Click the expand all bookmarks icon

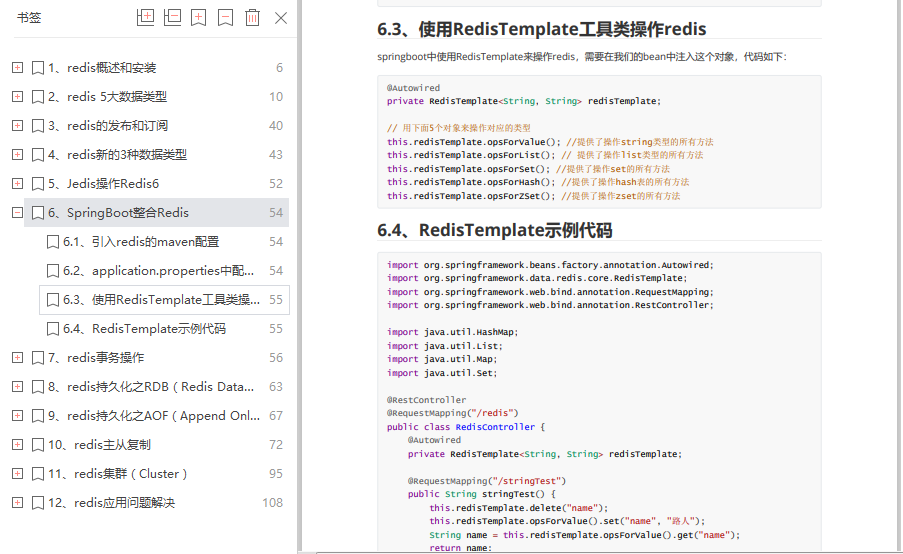[x=145, y=18]
